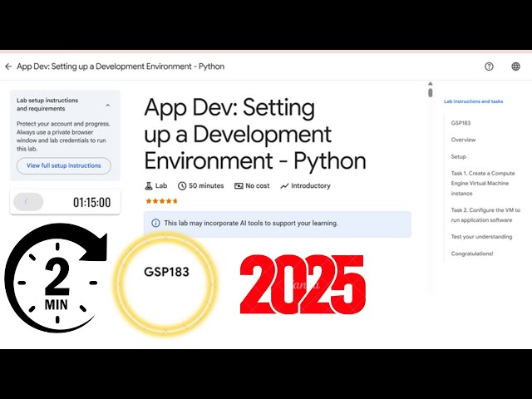532x399 pixels.
Task: Open the language globe icon
Action: coord(515,66)
